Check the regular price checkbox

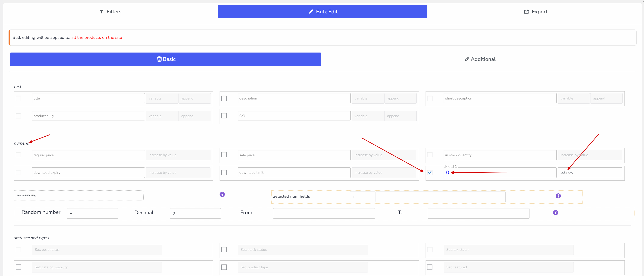click(x=18, y=155)
